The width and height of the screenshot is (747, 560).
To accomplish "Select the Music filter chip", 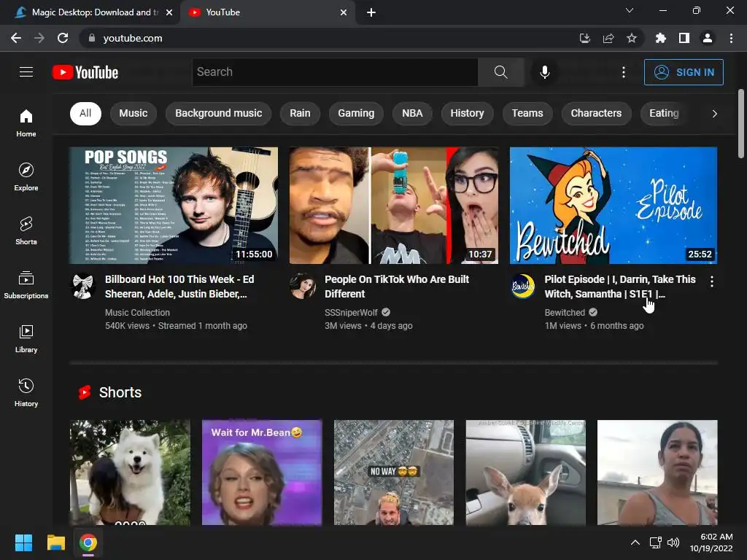I will [x=133, y=113].
